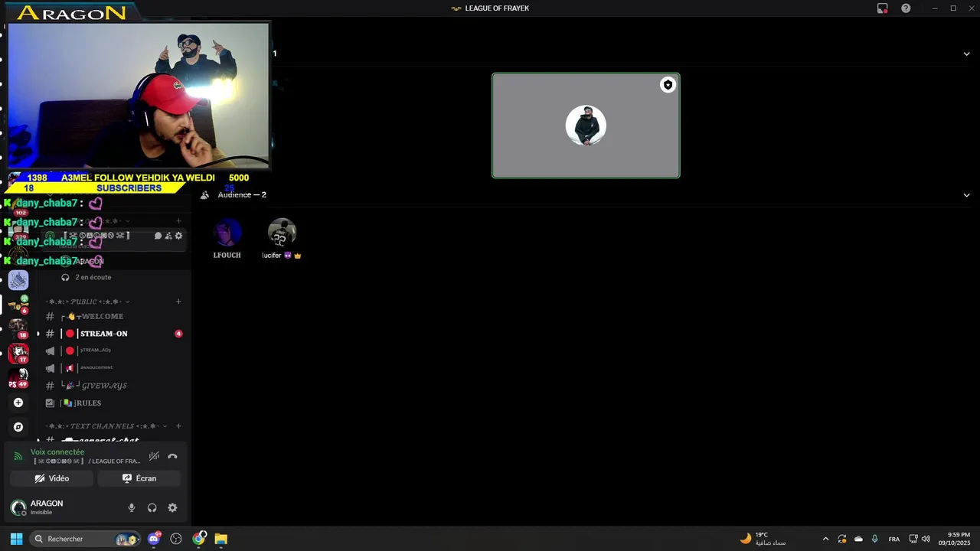Open Google Chrome from the taskbar
Viewport: 980px width, 551px height.
point(199,539)
